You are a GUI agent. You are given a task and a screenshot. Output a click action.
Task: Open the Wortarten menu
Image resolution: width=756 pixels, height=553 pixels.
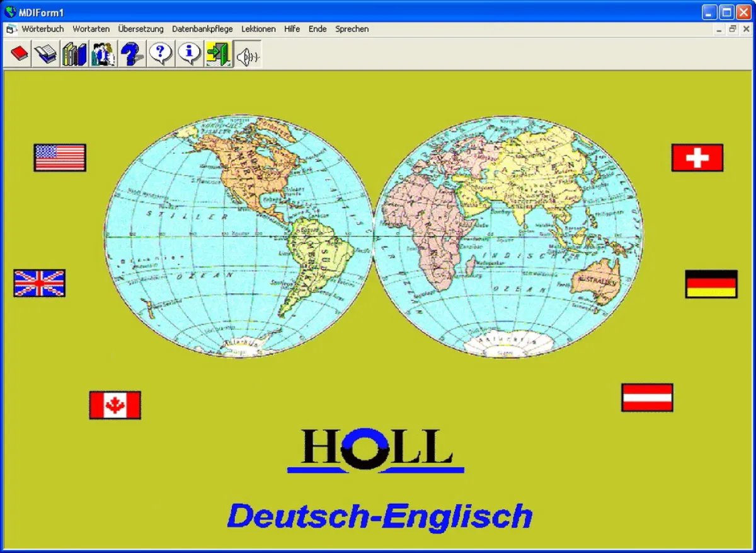91,29
